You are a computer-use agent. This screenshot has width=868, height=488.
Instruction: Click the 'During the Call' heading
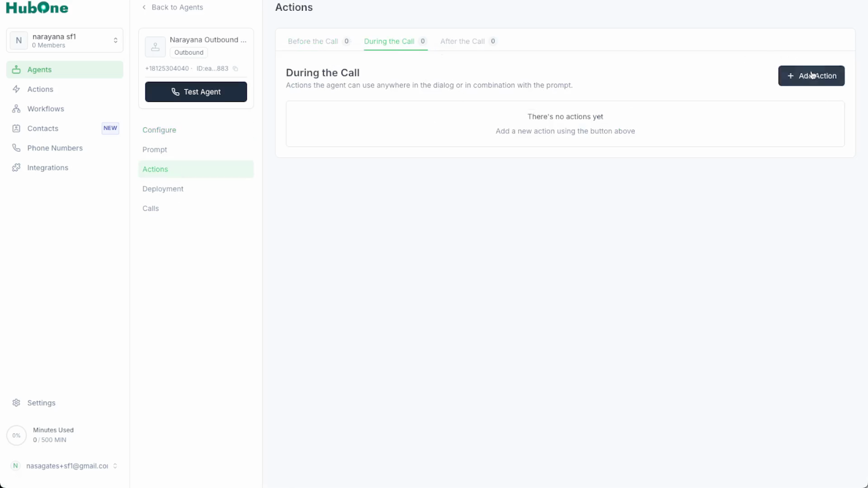pos(323,73)
